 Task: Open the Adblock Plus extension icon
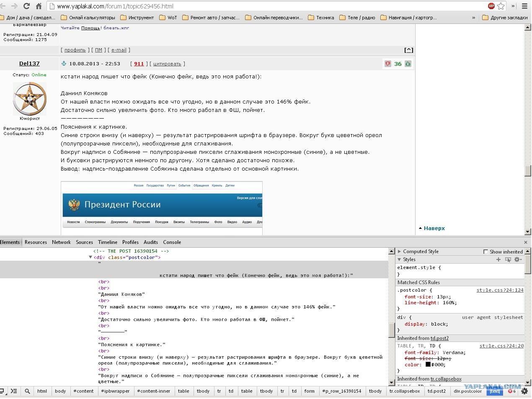point(491,6)
